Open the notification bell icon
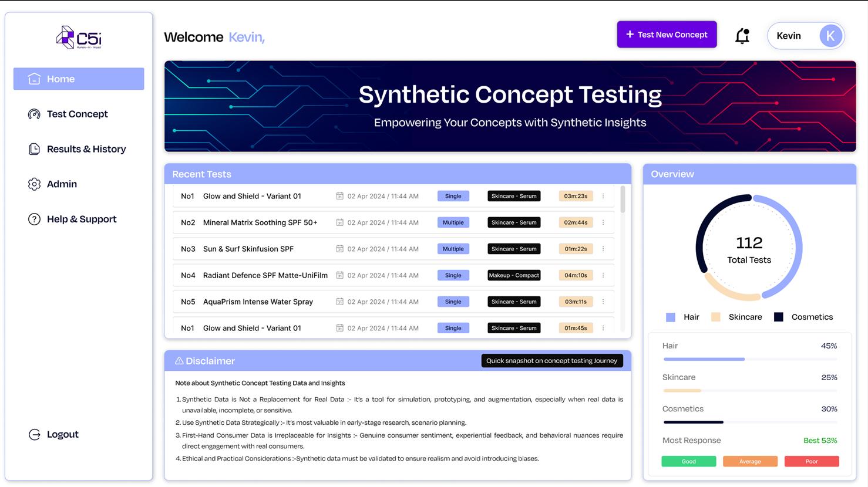 pyautogui.click(x=742, y=36)
